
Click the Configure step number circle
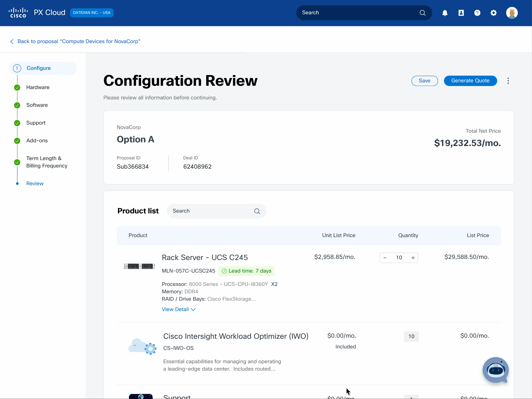[x=17, y=68]
